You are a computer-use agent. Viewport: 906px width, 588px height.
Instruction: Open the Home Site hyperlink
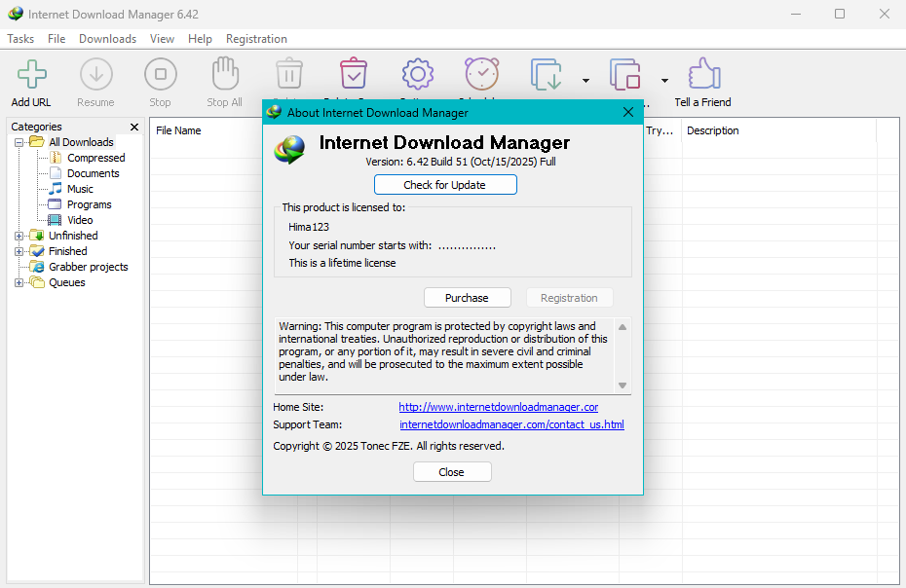(x=498, y=407)
